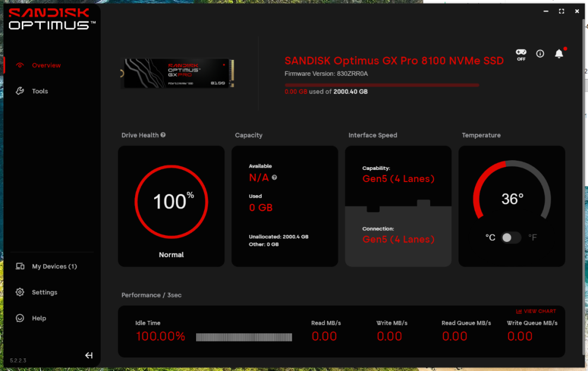Click the Tools wrench icon

click(20, 91)
